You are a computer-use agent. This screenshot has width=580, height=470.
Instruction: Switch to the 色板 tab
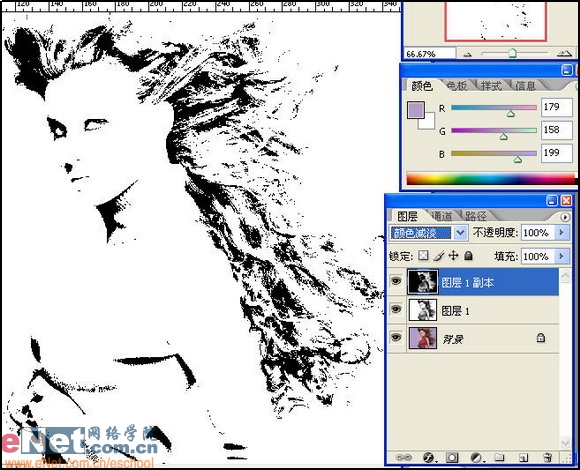[456, 86]
